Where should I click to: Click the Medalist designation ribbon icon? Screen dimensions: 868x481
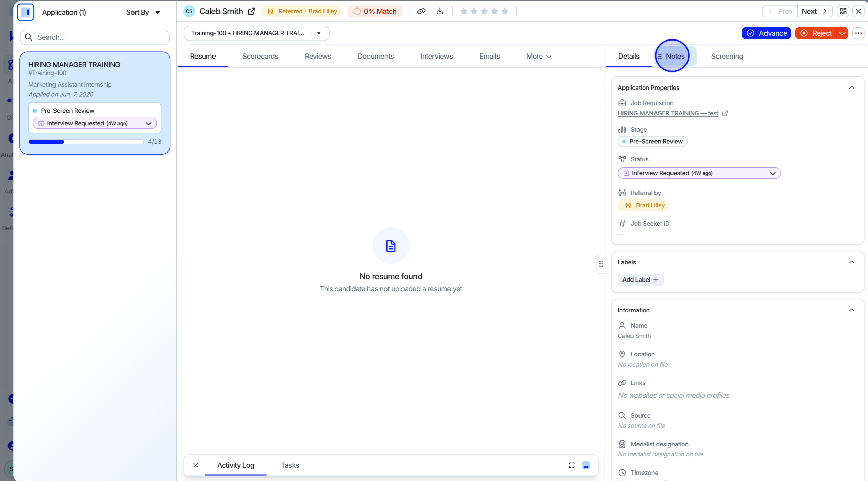click(622, 444)
